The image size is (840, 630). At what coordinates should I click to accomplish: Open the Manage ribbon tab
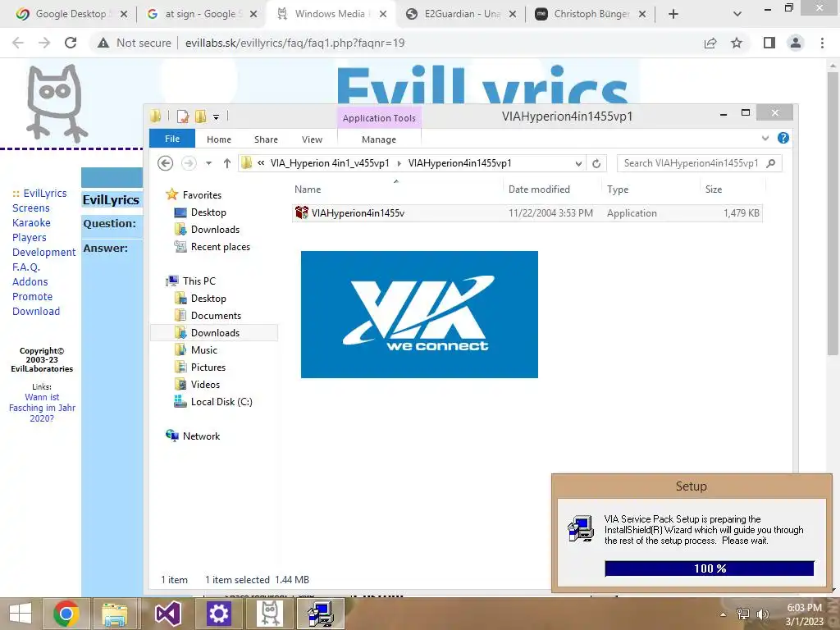[379, 139]
